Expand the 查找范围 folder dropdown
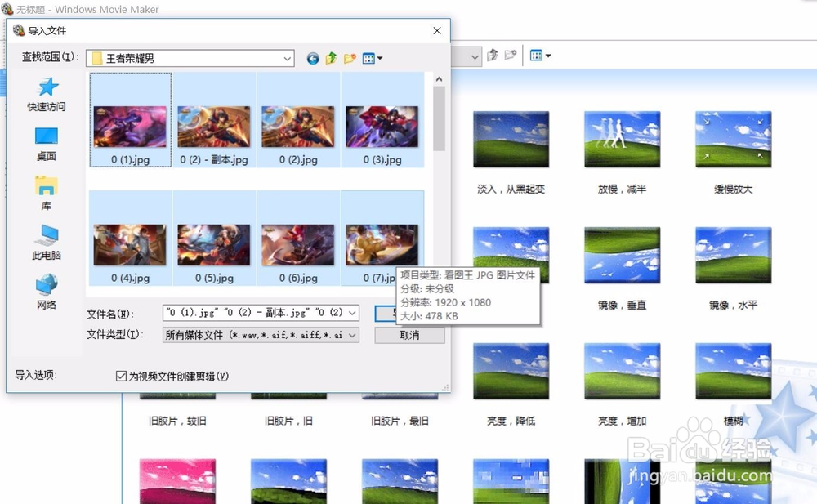The image size is (817, 504). pos(287,58)
